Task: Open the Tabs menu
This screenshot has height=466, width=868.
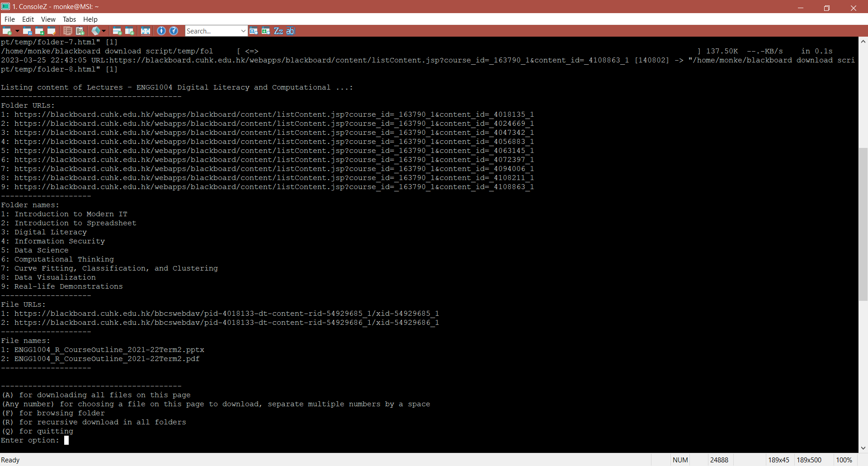Action: coord(69,19)
